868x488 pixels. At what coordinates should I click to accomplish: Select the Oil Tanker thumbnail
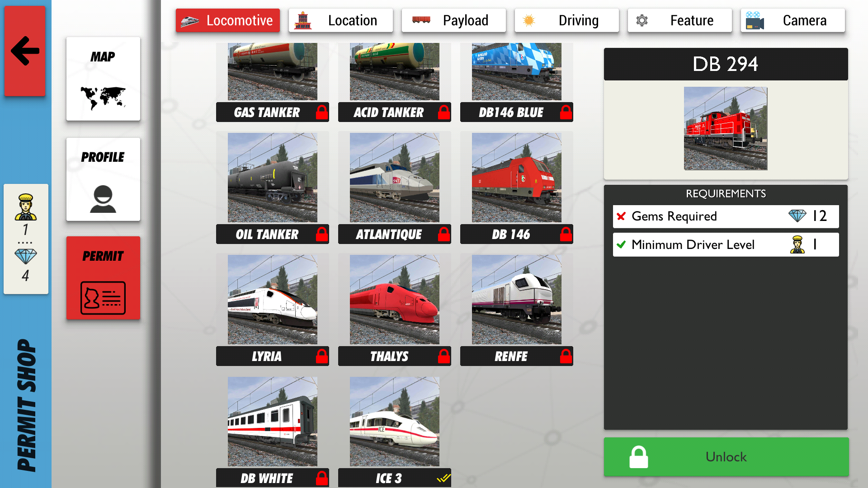click(x=273, y=178)
